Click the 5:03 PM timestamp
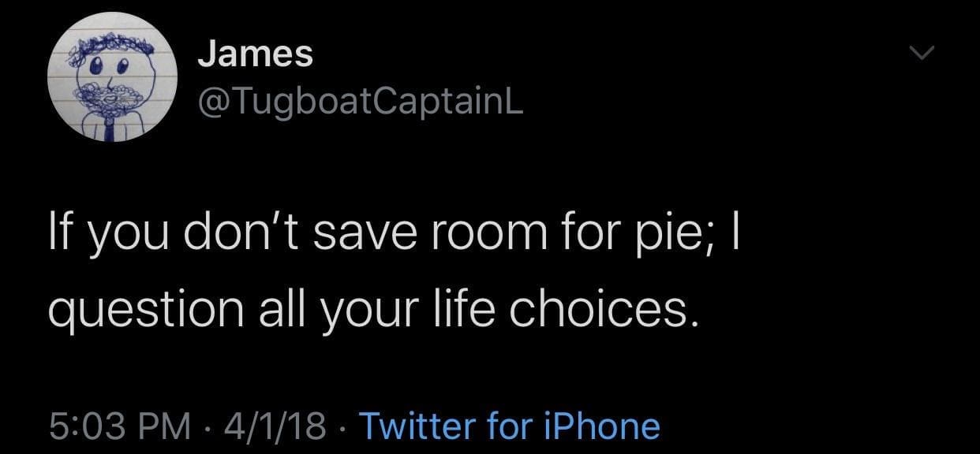This screenshot has width=980, height=454. click(x=120, y=426)
